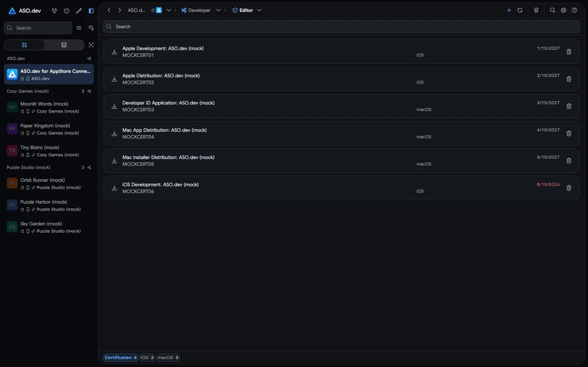Click the pencil edit icon in sidebar header
The width and height of the screenshot is (588, 367).
pos(79,11)
